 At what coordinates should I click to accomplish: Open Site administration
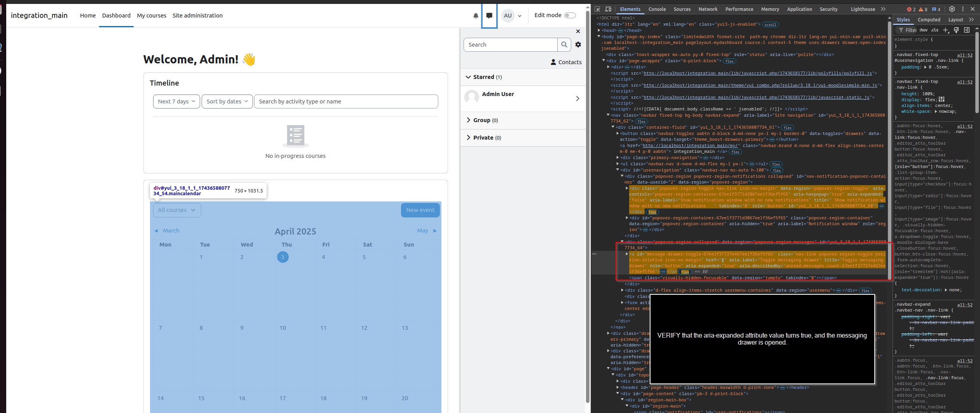(x=197, y=16)
